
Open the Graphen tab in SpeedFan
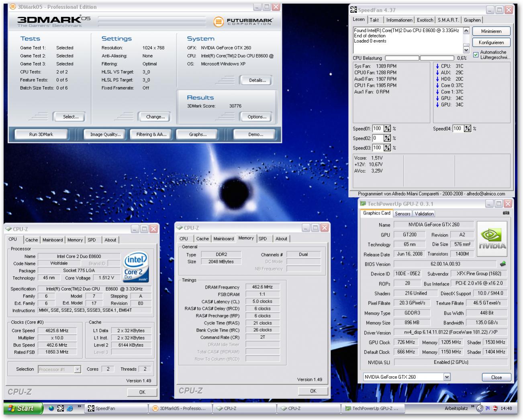click(x=472, y=20)
